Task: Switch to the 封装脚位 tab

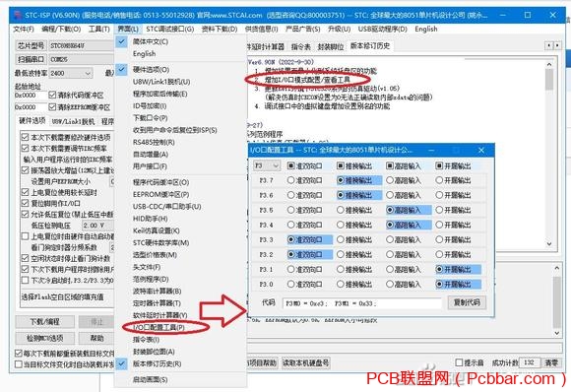Action: (330, 46)
